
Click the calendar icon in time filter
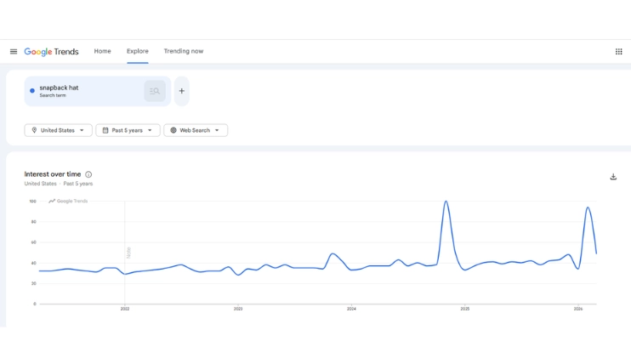tap(105, 130)
